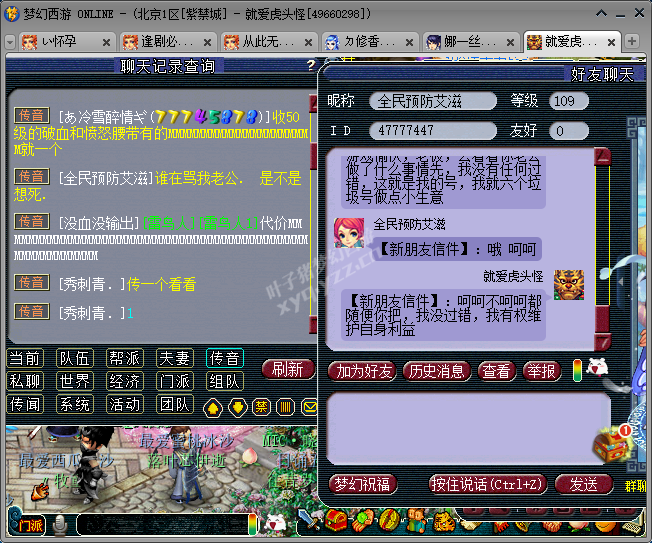Add a new tab with plus button
Viewport: 652px width, 543px height.
pos(632,41)
